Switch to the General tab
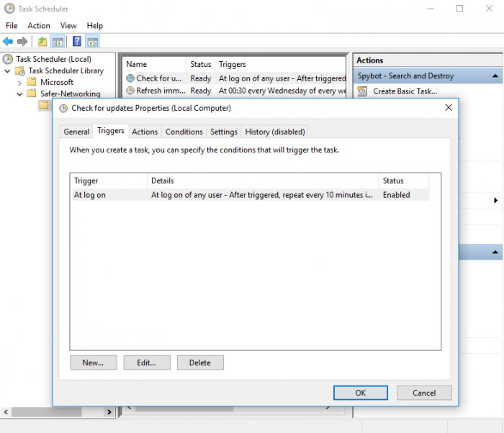 tap(76, 132)
